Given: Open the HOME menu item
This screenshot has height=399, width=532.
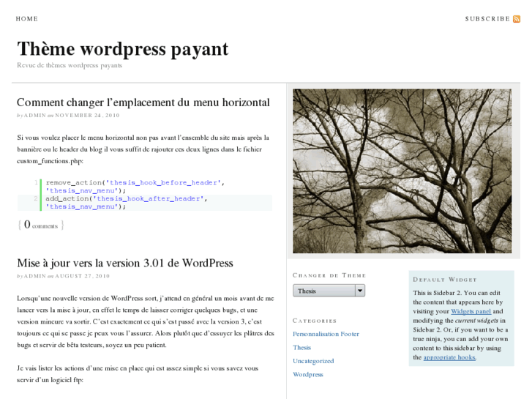Looking at the screenshot, I should [27, 19].
